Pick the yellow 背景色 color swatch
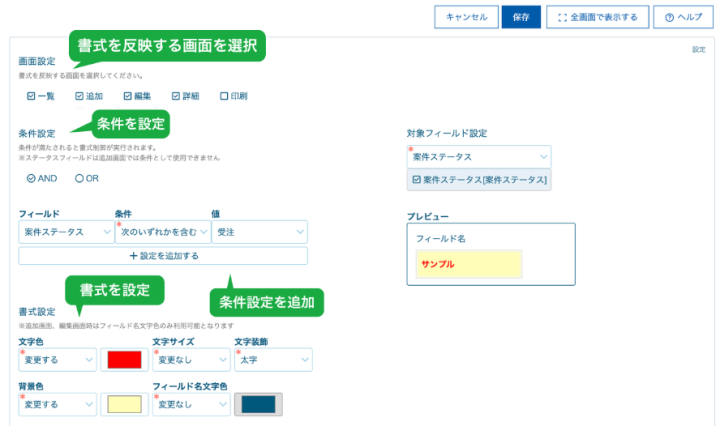Viewport: 720px width, 426px height. (x=124, y=404)
